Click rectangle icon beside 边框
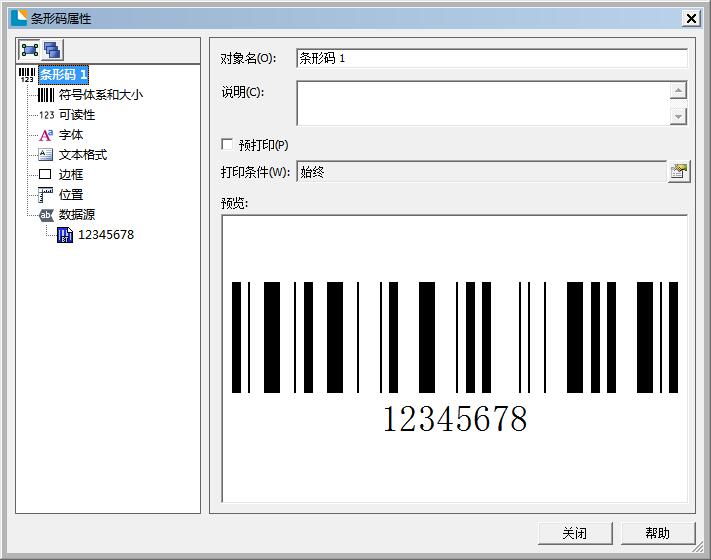Image resolution: width=711 pixels, height=560 pixels. pos(45,174)
